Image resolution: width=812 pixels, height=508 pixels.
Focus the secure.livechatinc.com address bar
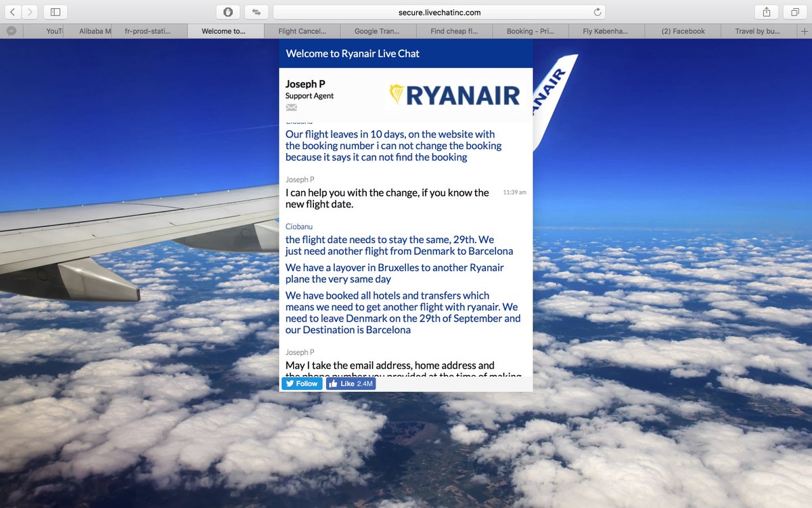[x=439, y=12]
